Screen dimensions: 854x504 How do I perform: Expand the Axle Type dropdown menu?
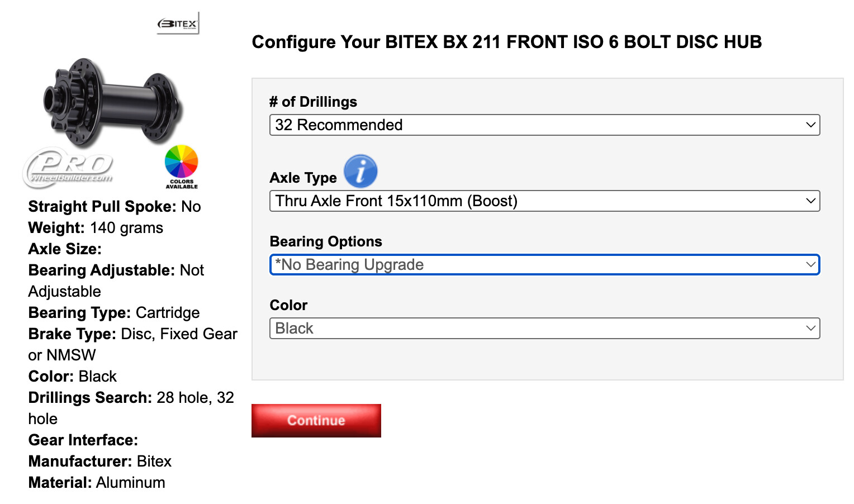coord(544,201)
